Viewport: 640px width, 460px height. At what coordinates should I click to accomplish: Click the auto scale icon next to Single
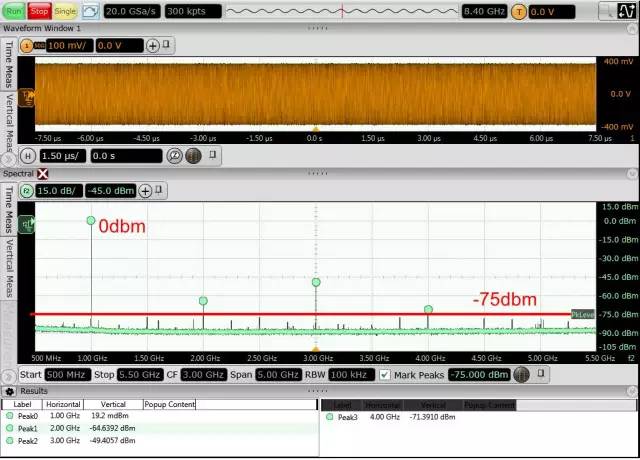[90, 11]
